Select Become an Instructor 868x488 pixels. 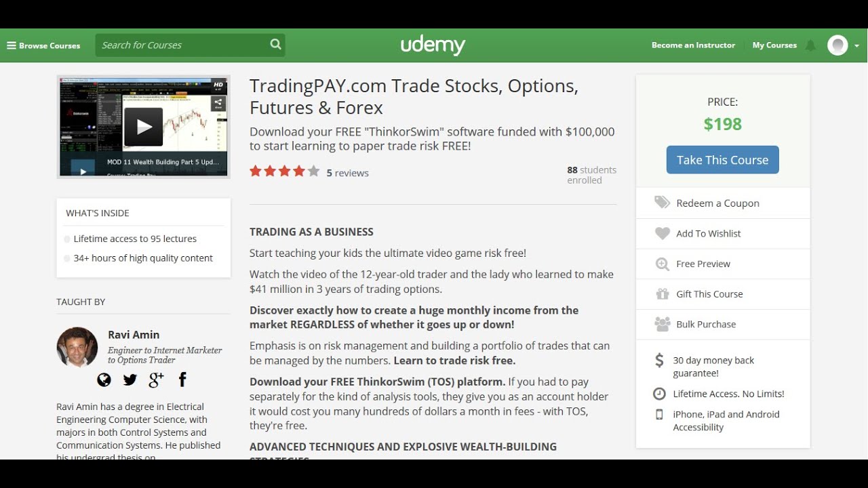pos(693,45)
